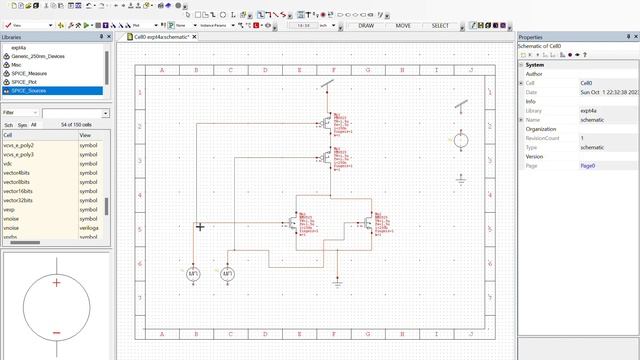Screen dimensions: 640x360
Task: Click the pencil edit icon in top-right toolbar
Action: (473, 25)
